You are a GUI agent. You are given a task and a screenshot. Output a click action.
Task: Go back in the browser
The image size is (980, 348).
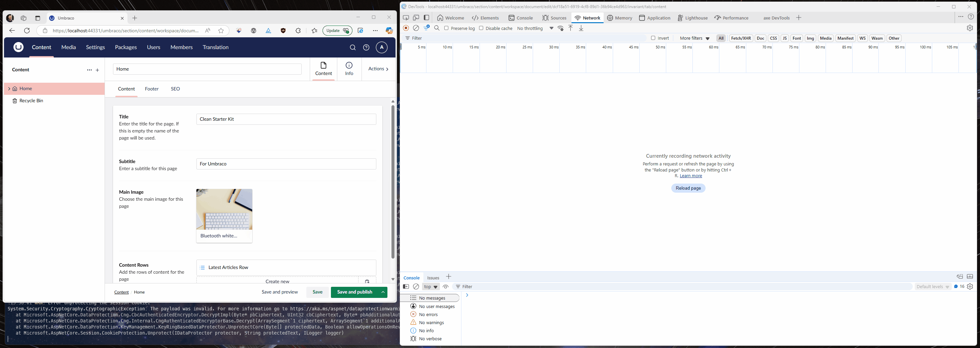point(12,30)
